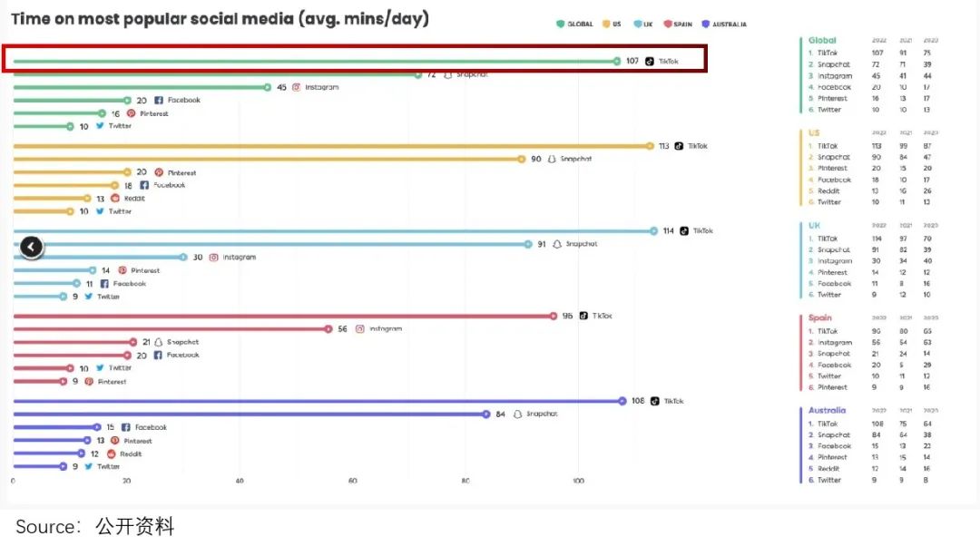Click the UK legend color swatch

pos(638,24)
